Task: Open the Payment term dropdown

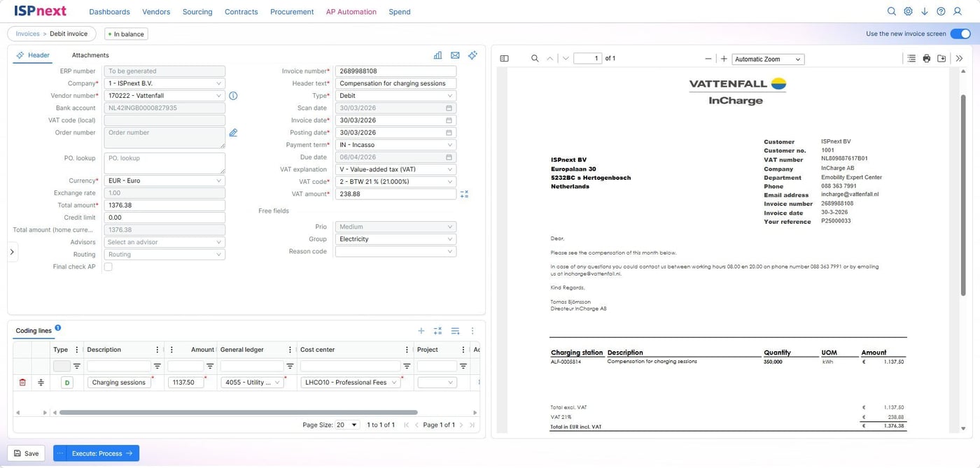Action: click(x=395, y=145)
